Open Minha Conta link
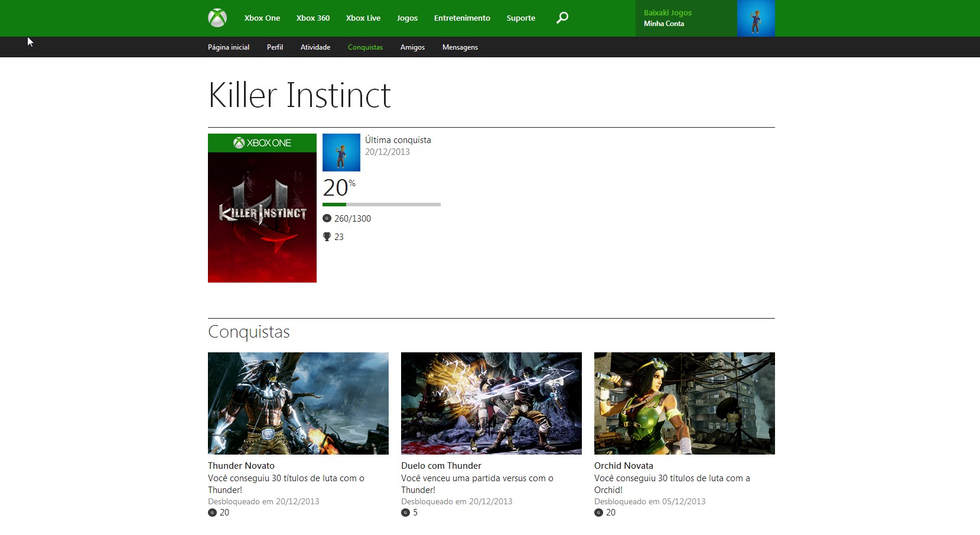Image resolution: width=980 pixels, height=535 pixels. click(664, 24)
